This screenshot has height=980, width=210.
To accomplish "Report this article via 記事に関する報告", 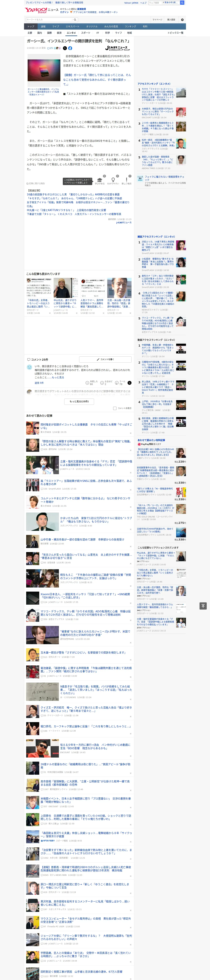I will tap(36, 183).
